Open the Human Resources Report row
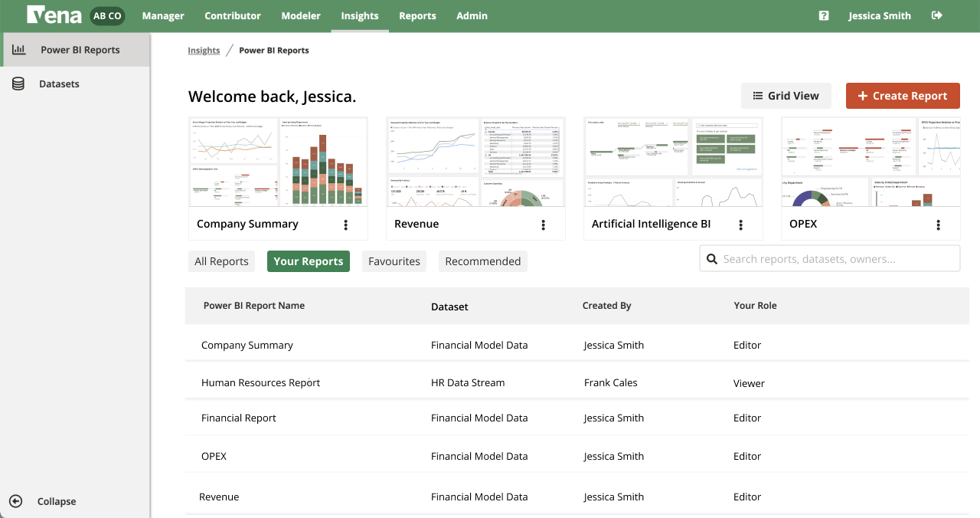This screenshot has height=518, width=980. tap(577, 382)
